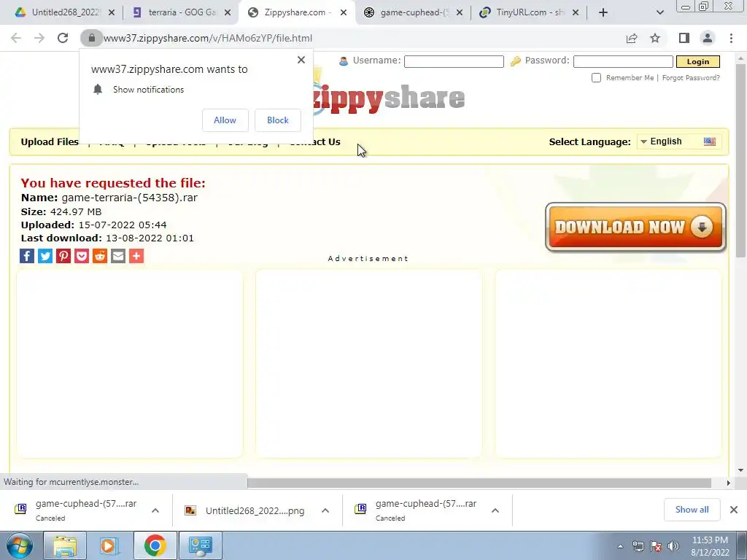
Task: Launch media player from taskbar
Action: (x=108, y=545)
